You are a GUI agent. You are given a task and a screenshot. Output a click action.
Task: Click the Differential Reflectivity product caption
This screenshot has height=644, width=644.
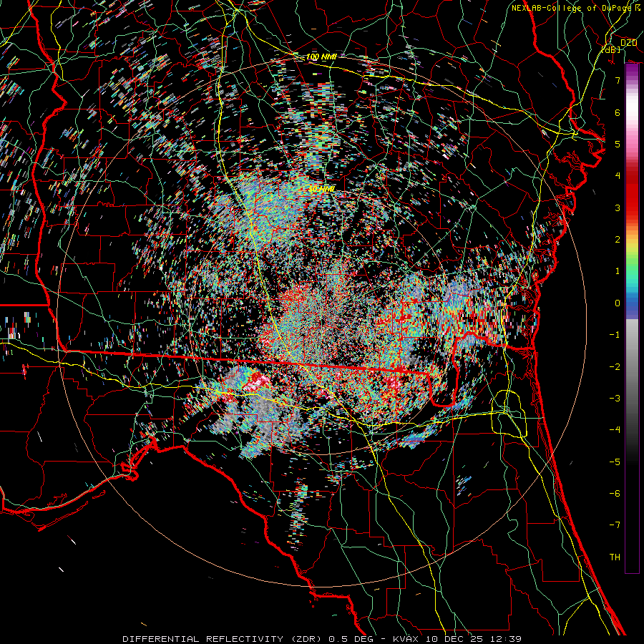tap(322, 639)
